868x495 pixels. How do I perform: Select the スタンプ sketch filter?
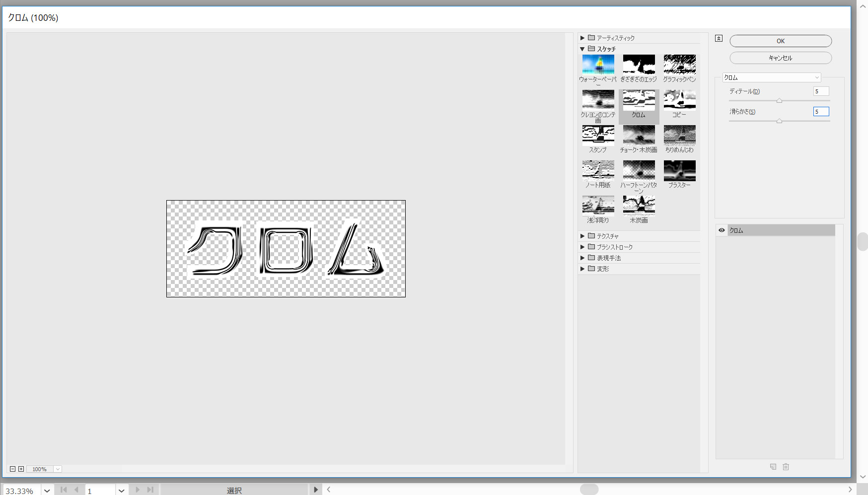point(598,135)
